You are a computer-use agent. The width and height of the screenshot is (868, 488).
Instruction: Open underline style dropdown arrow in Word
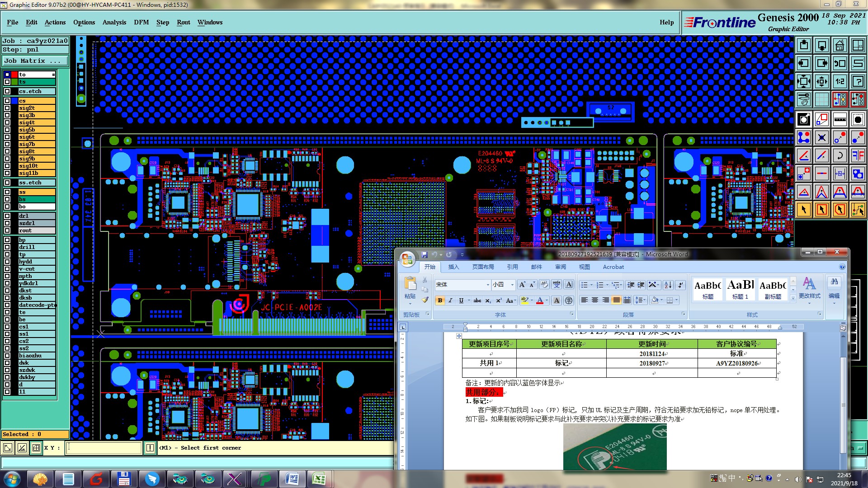tap(469, 300)
